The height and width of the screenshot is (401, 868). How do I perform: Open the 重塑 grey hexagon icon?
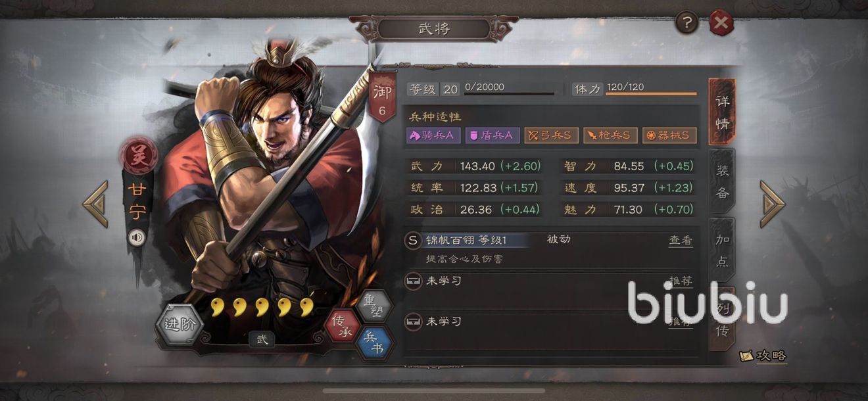point(374,306)
